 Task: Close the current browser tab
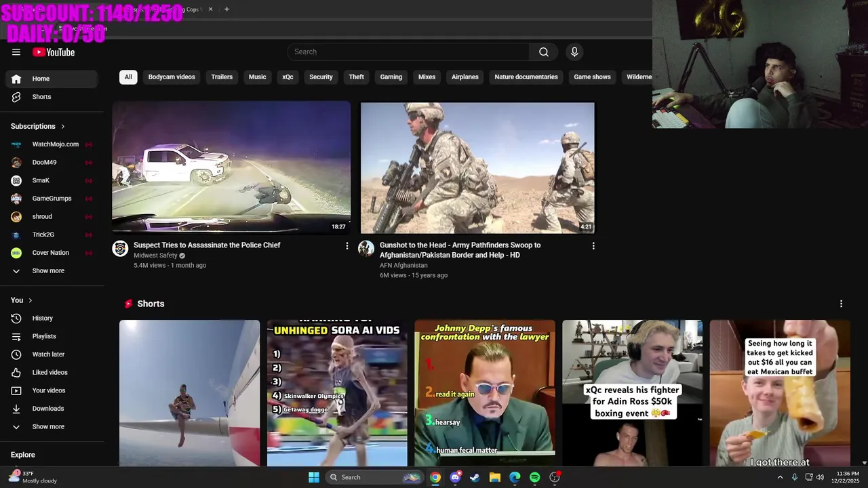pyautogui.click(x=210, y=9)
